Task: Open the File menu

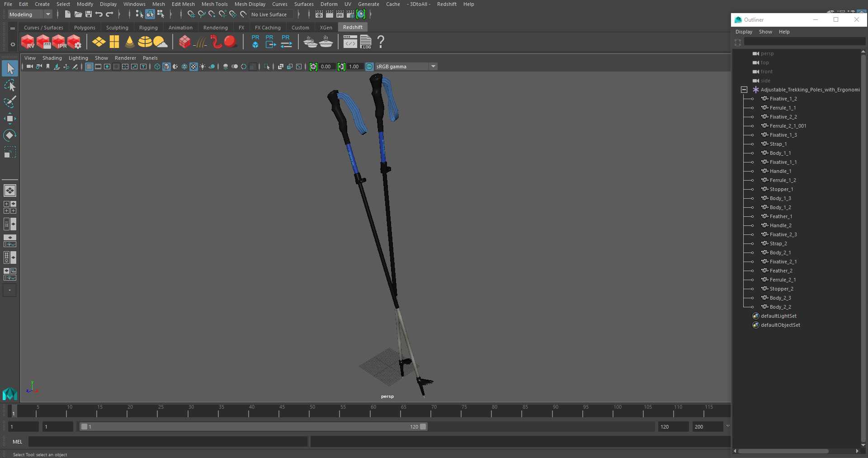Action: [8, 4]
